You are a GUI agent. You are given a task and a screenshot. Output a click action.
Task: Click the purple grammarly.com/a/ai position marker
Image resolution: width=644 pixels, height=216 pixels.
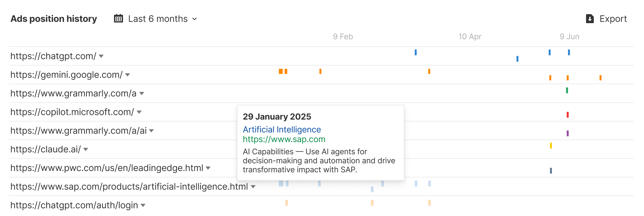click(x=568, y=133)
